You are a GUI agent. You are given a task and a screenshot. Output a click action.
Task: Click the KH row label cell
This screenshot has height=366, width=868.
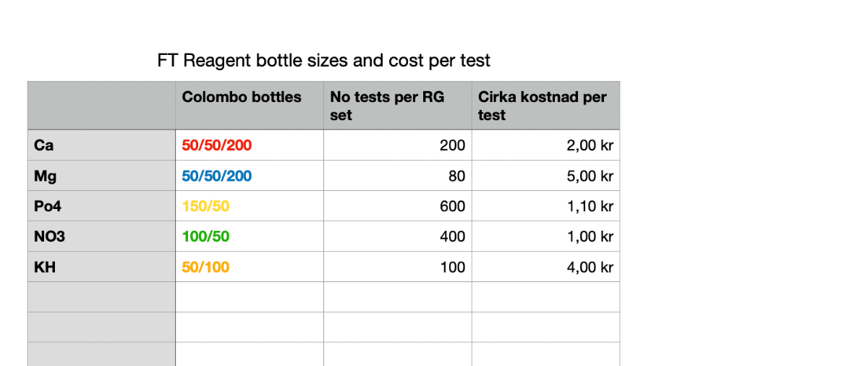pyautogui.click(x=101, y=267)
